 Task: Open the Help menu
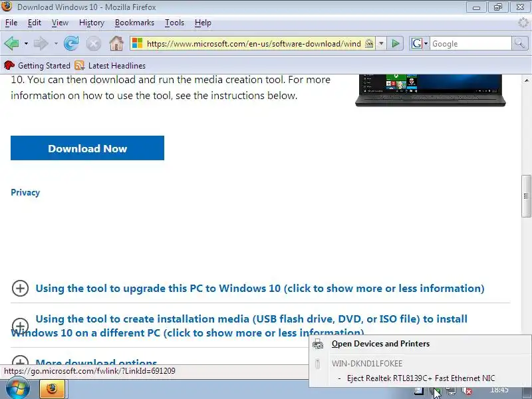203,23
